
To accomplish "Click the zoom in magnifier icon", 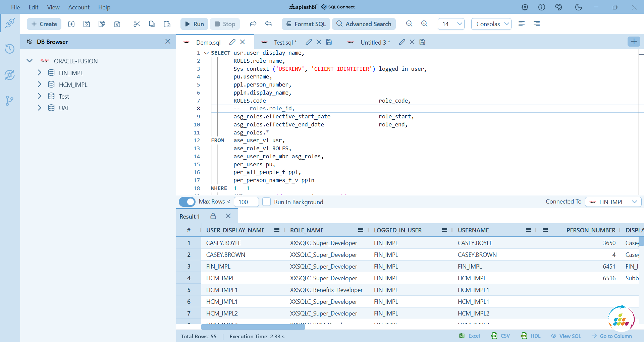I will (424, 24).
